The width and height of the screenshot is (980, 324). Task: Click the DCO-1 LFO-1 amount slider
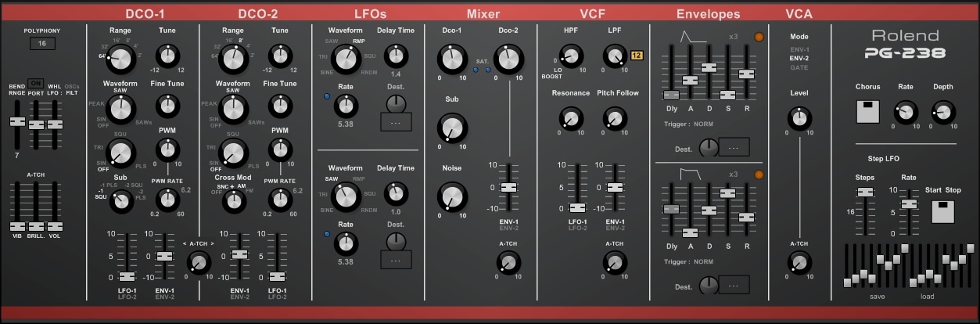[127, 276]
